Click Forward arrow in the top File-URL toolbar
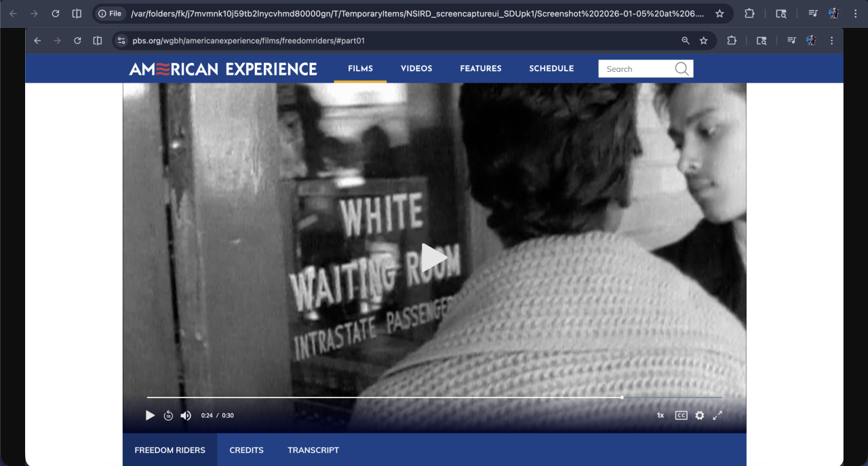 coord(34,14)
